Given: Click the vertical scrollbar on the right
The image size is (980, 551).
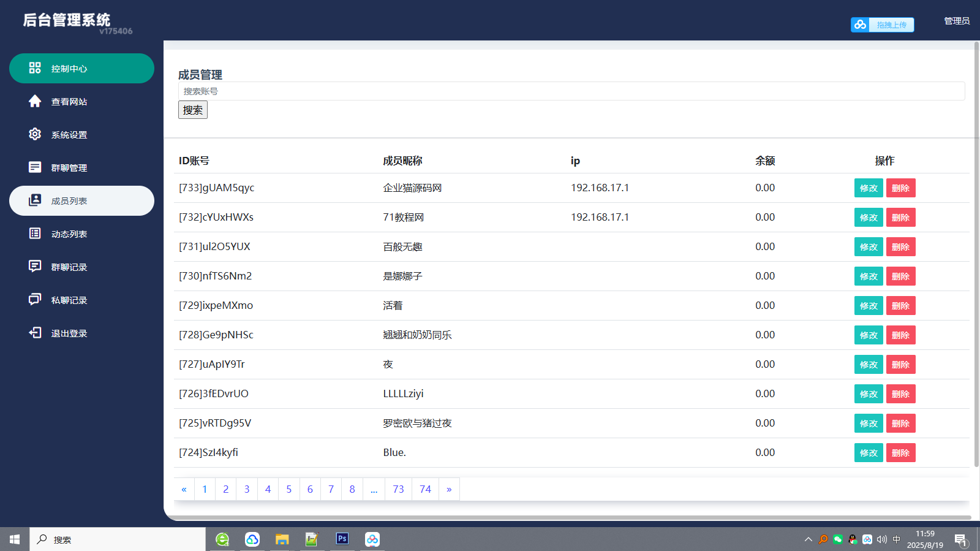Looking at the screenshot, I should pos(976,245).
